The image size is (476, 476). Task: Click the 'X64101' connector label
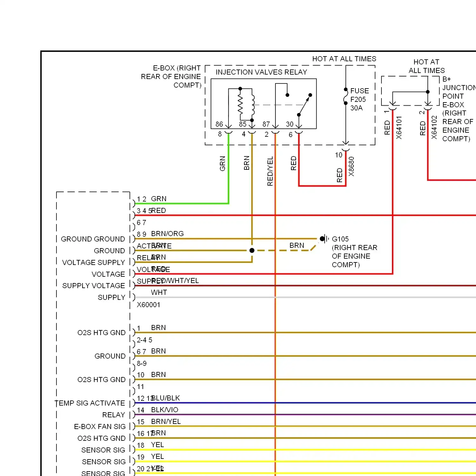tap(399, 127)
